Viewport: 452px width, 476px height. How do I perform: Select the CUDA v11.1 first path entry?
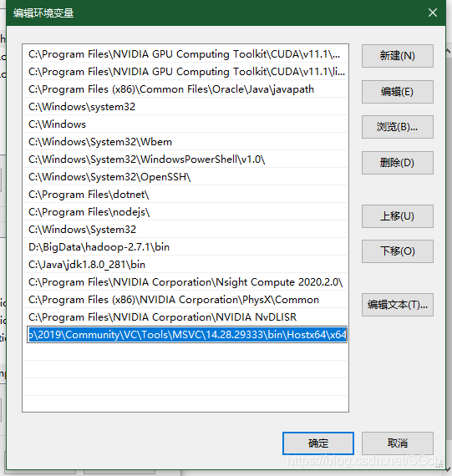pos(185,54)
